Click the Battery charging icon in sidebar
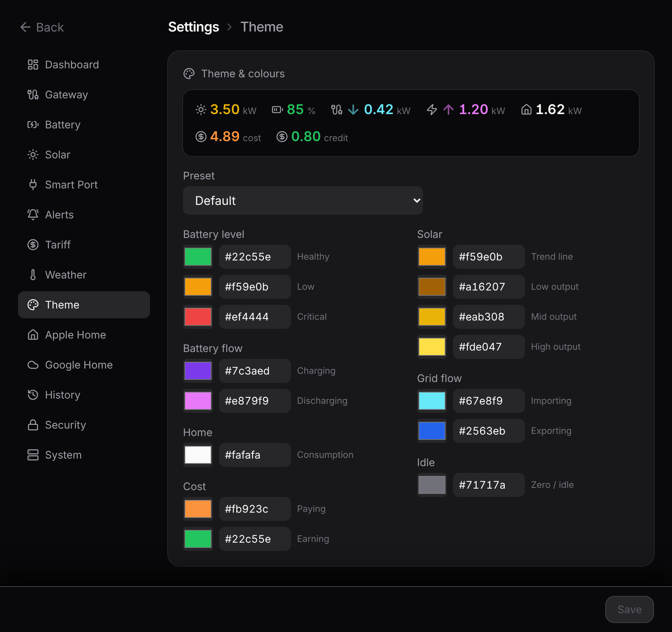Viewport: 672px width, 632px height. (33, 125)
